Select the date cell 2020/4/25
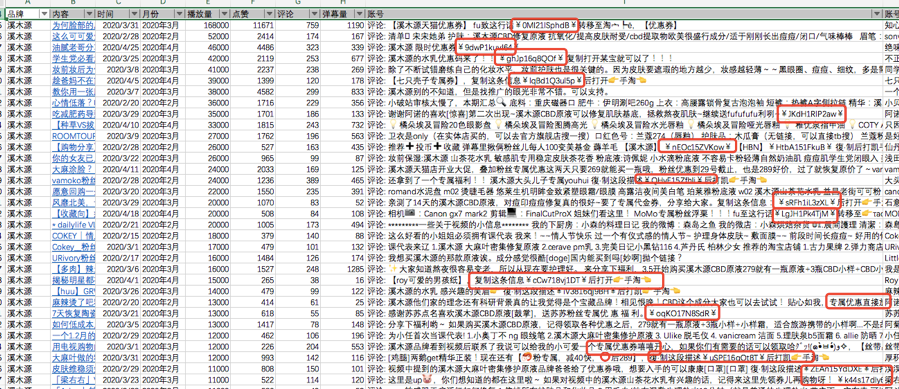This screenshot has width=899, height=389. click(x=117, y=47)
